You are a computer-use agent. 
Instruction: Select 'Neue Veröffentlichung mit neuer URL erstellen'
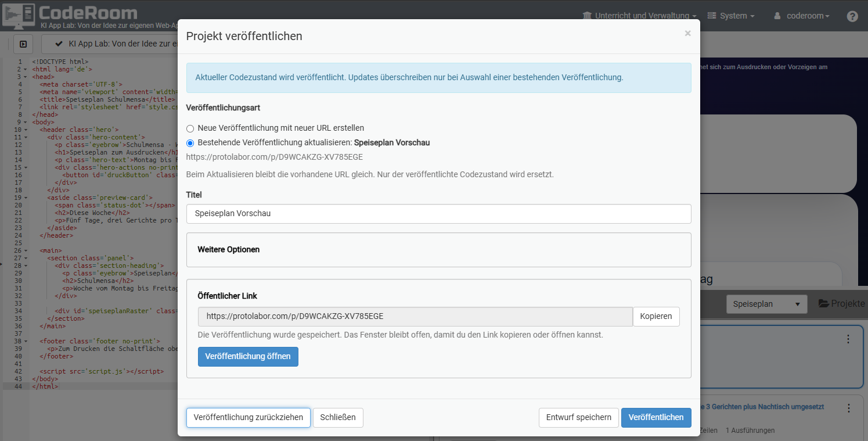point(190,128)
